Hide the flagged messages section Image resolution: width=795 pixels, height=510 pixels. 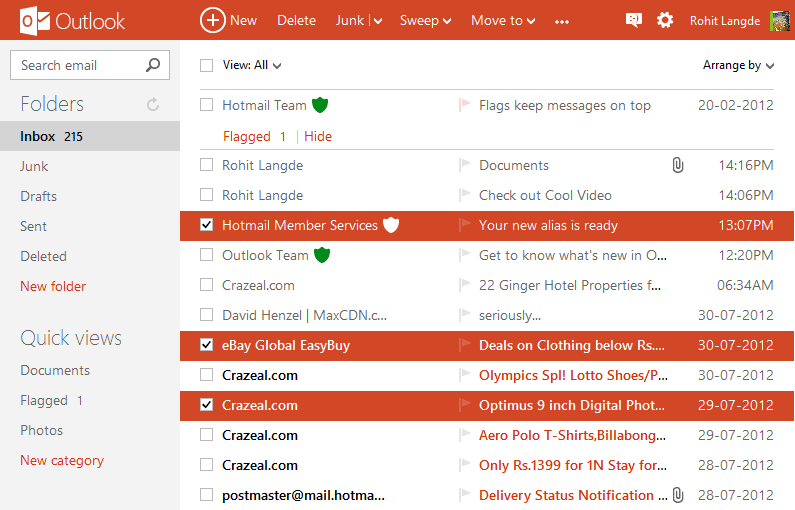pos(318,136)
